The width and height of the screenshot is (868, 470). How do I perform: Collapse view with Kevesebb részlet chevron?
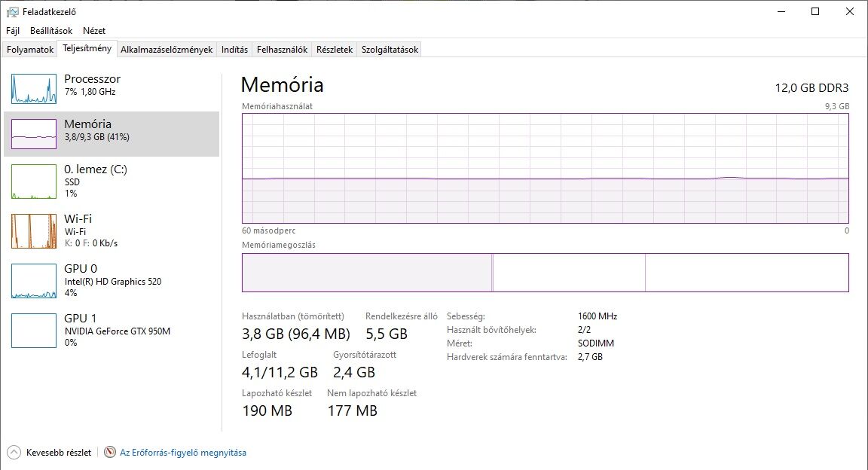tap(14, 452)
